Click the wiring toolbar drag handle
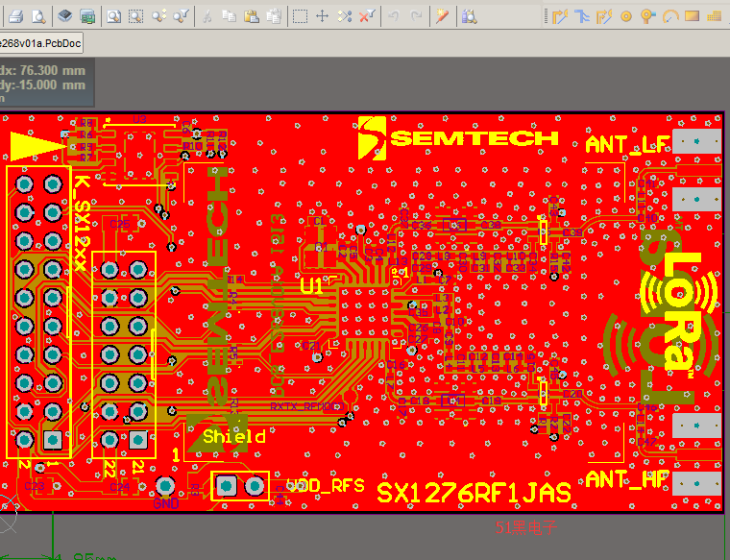The image size is (730, 560). click(x=547, y=16)
